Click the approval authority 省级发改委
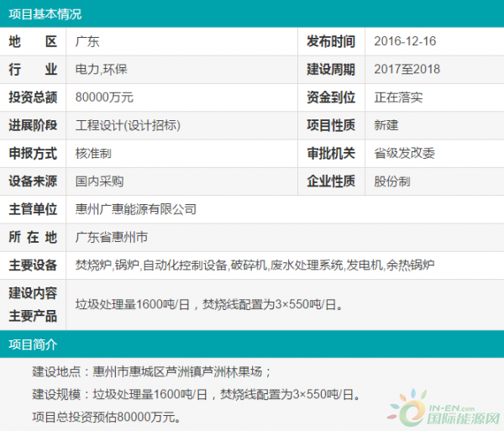The width and height of the screenshot is (504, 431). [x=404, y=154]
